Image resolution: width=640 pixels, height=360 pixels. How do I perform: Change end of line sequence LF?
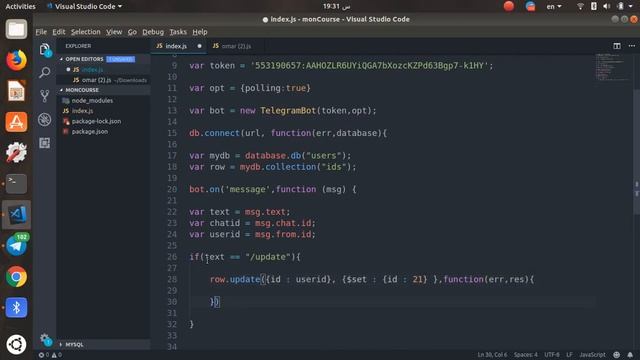pyautogui.click(x=569, y=355)
